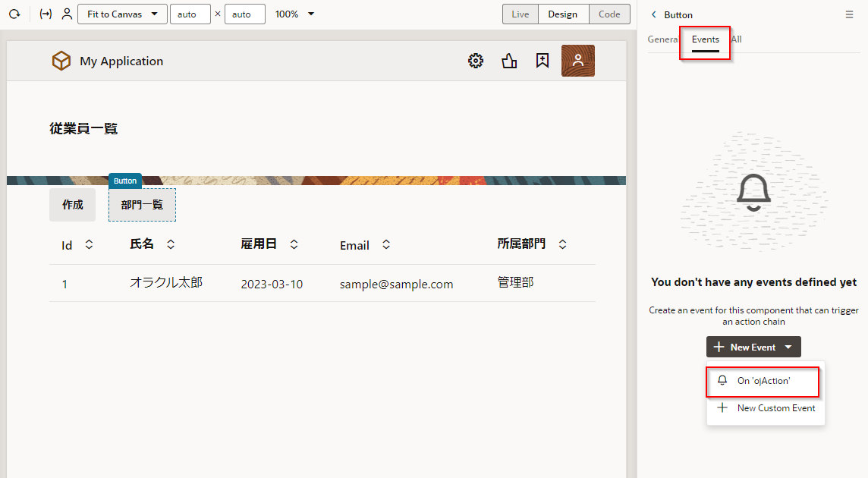Switch canvas to Code mode
The image size is (868, 478).
coord(609,14)
